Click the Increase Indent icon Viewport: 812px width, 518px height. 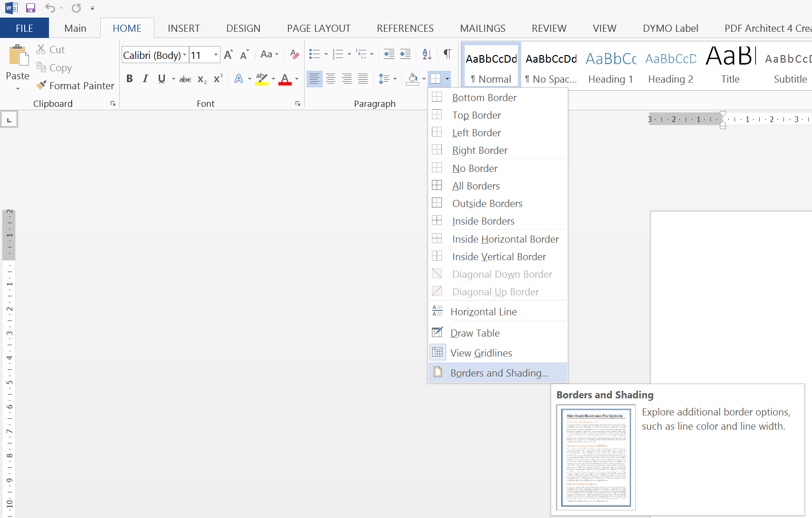[x=405, y=54]
